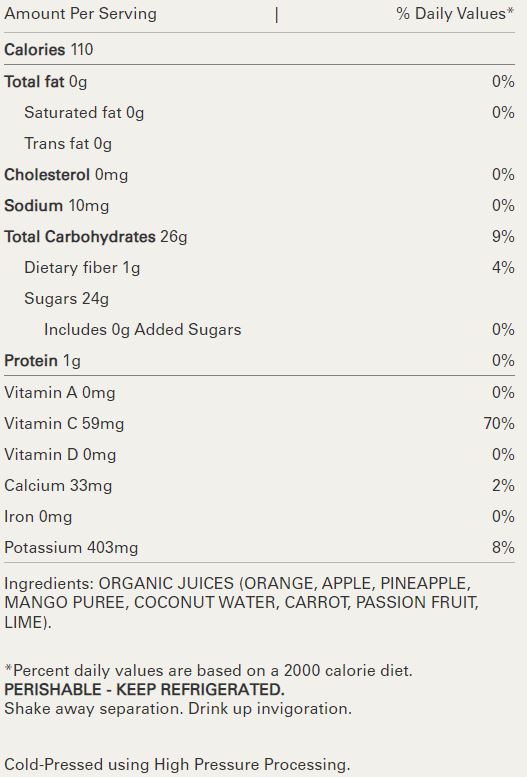Click the Total fat 0g label
This screenshot has height=777, width=527.
click(x=46, y=82)
